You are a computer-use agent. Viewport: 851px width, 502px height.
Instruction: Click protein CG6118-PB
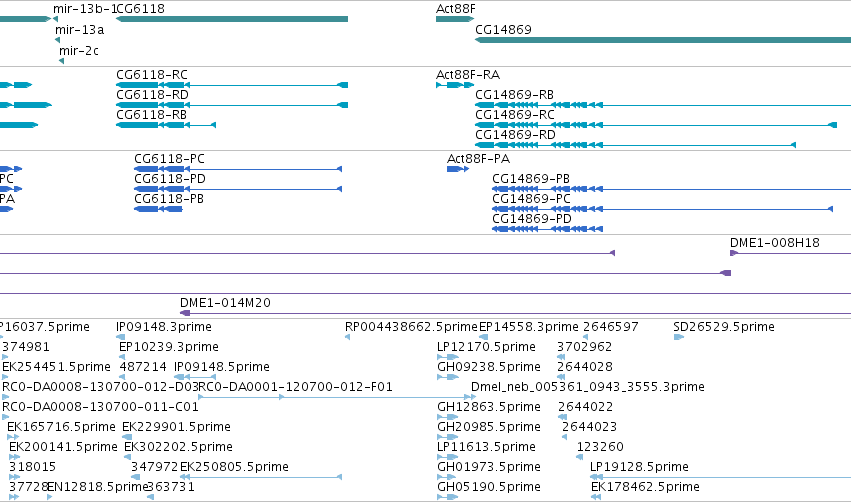click(x=158, y=209)
